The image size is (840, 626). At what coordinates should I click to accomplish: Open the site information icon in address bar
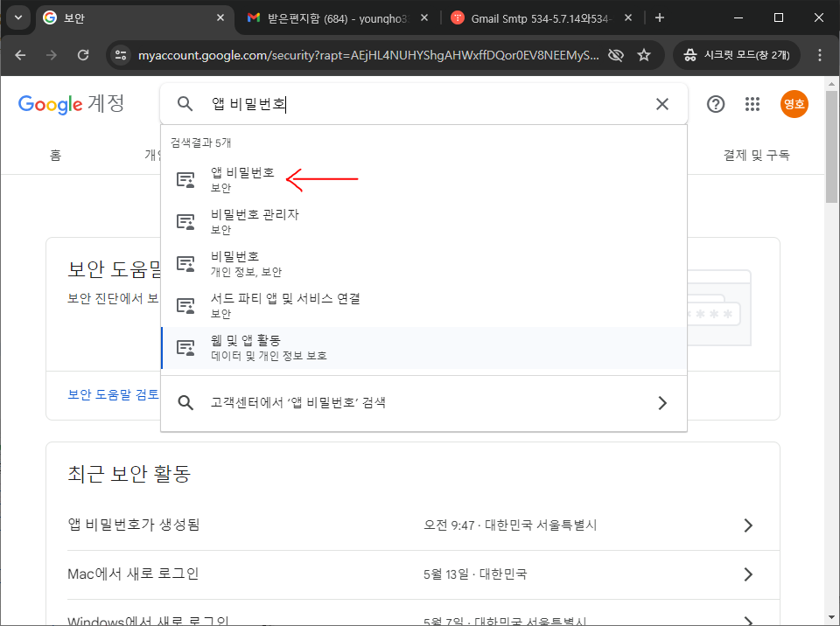pos(121,54)
